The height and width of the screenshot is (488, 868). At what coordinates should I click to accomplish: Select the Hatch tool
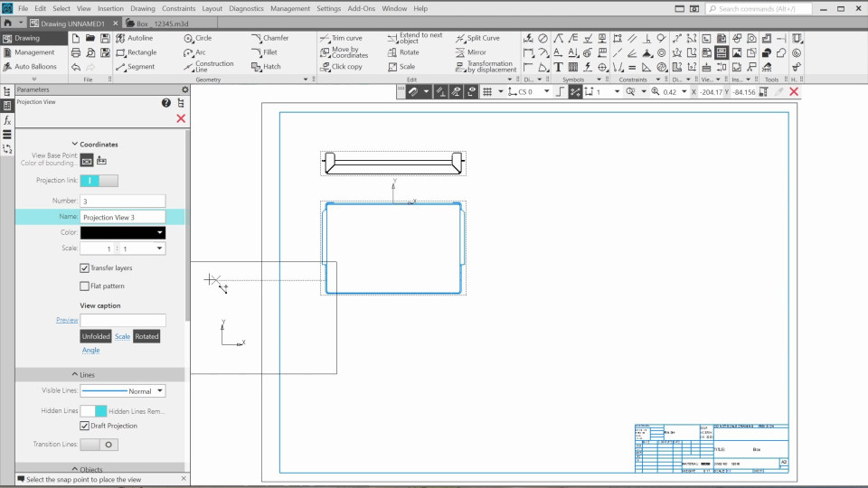tap(265, 67)
